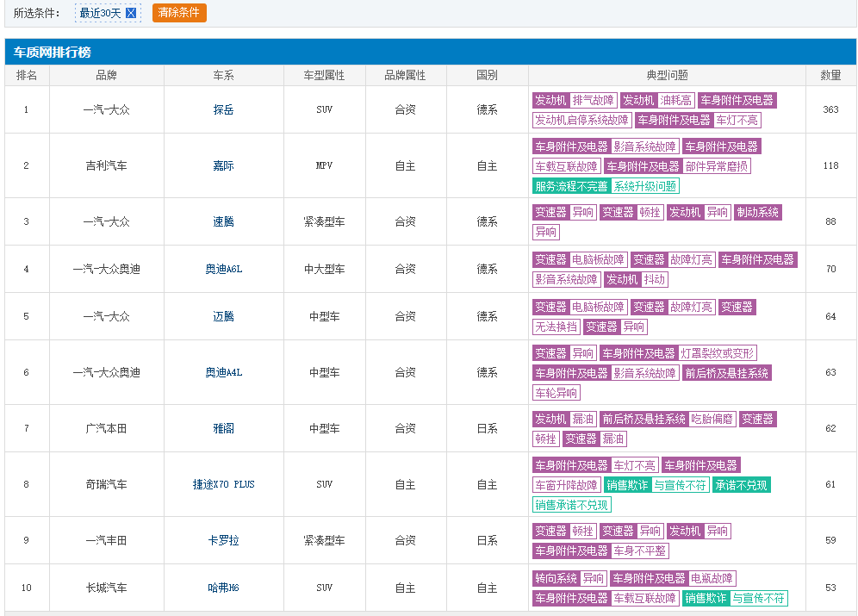858x616 pixels.
Task: Open the 探岳 car series link
Action: point(224,109)
